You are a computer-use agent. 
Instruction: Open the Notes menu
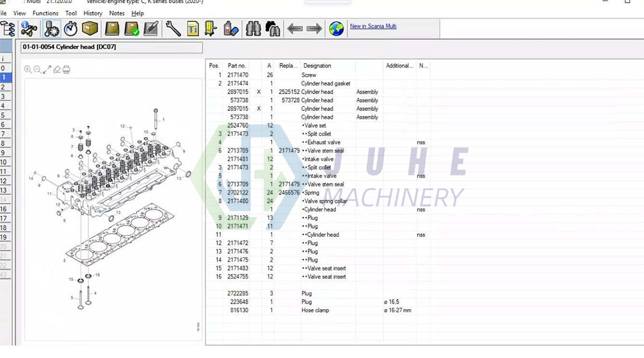coord(116,13)
